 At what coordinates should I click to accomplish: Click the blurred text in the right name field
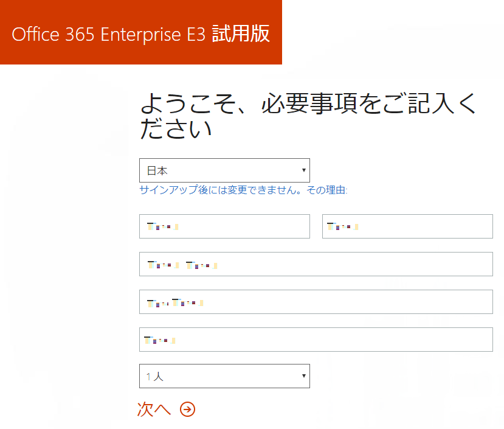(x=343, y=226)
